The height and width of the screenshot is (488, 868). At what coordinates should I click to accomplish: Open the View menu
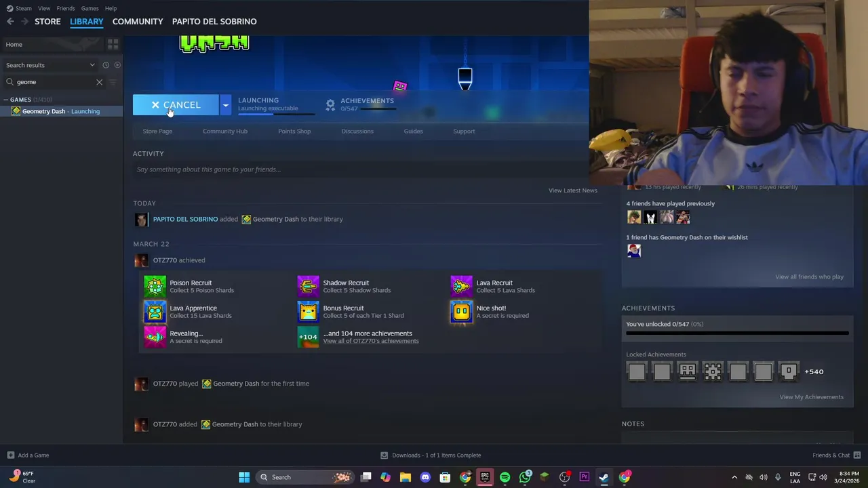44,8
